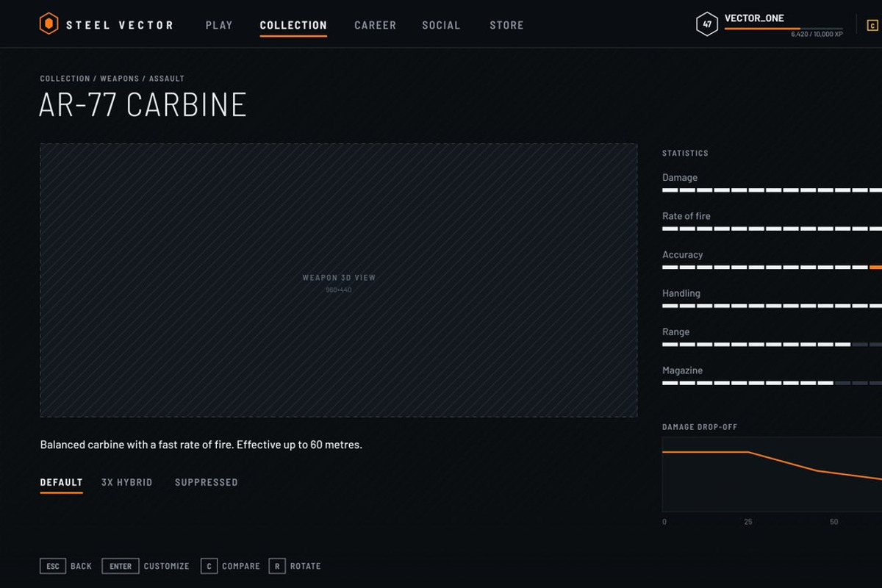Open the SOCIAL section
The image size is (882, 588).
pos(441,25)
